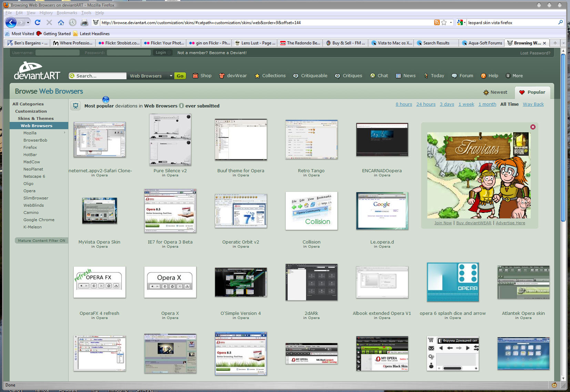Open the News section

[x=406, y=76]
